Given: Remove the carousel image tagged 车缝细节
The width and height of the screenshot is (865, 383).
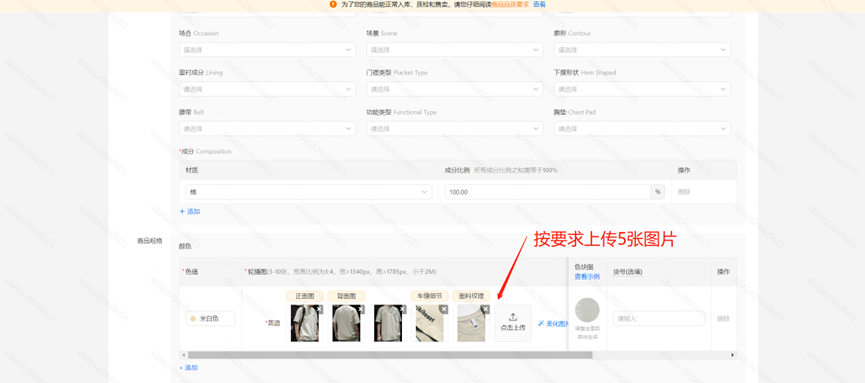Looking at the screenshot, I should click(x=444, y=310).
